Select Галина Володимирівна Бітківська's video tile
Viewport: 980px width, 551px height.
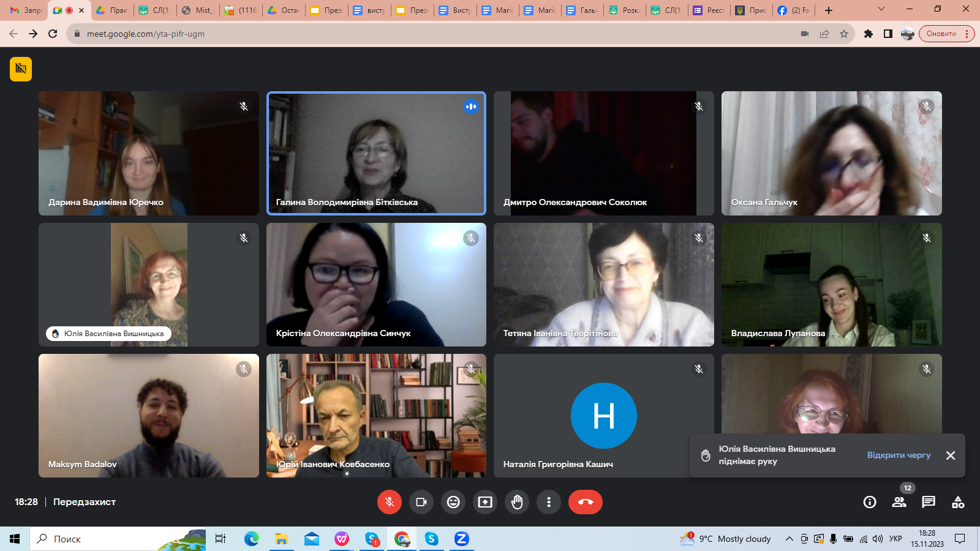(376, 153)
